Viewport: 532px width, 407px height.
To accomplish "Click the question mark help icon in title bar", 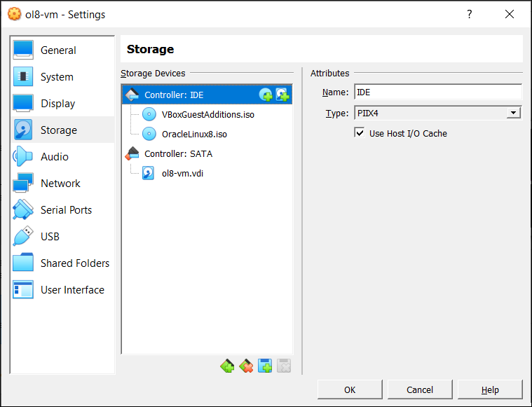I will (x=469, y=14).
